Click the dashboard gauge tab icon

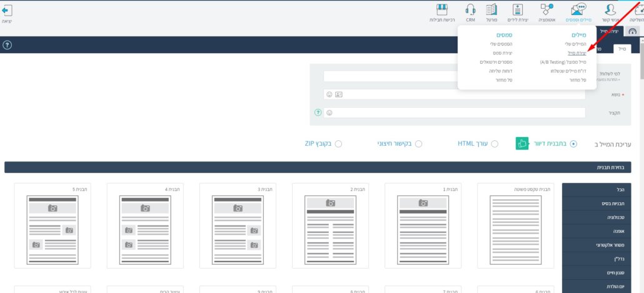tap(633, 32)
